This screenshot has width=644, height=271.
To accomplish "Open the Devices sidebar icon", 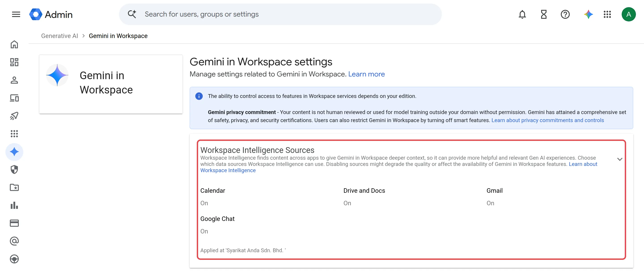I will (14, 98).
